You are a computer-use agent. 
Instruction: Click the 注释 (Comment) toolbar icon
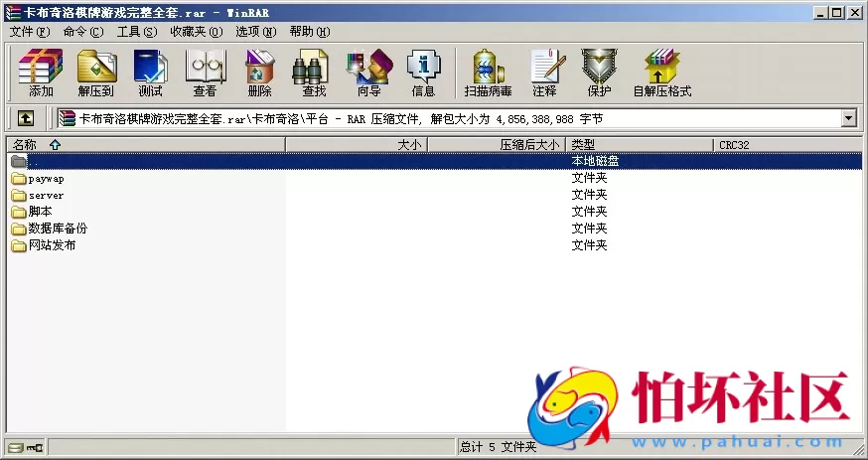pos(545,73)
